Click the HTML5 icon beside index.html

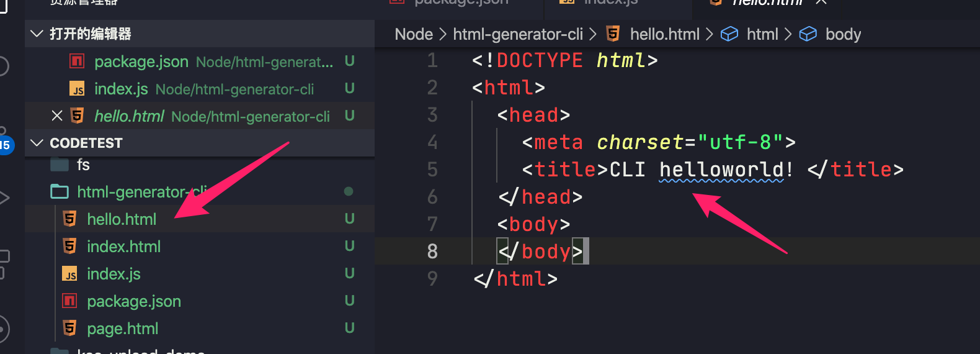(x=69, y=246)
